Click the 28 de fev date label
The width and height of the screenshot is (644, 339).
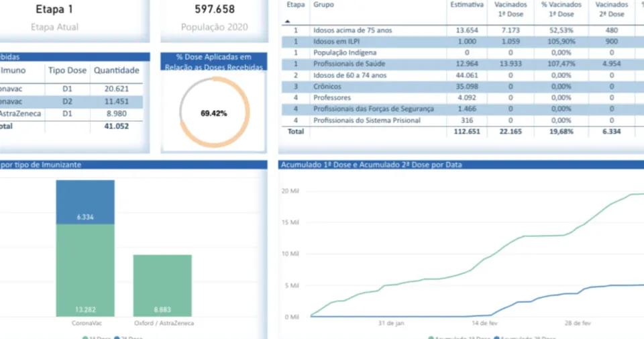578,324
